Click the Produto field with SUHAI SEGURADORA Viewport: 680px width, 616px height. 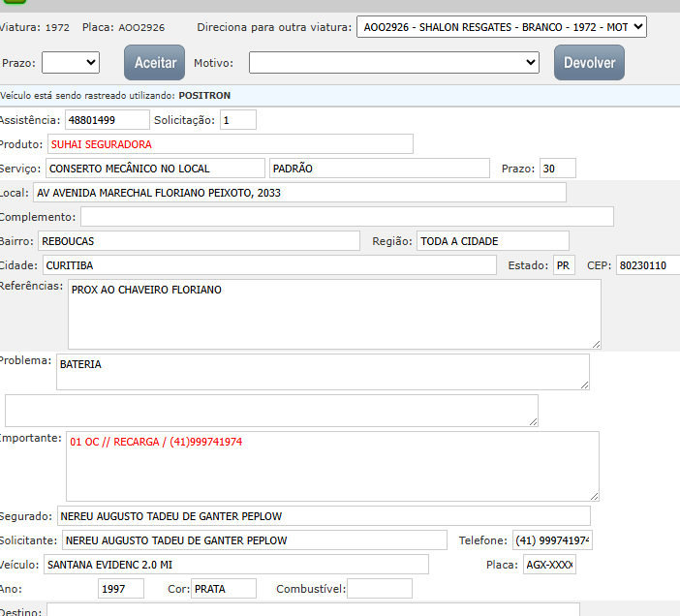coord(230,144)
